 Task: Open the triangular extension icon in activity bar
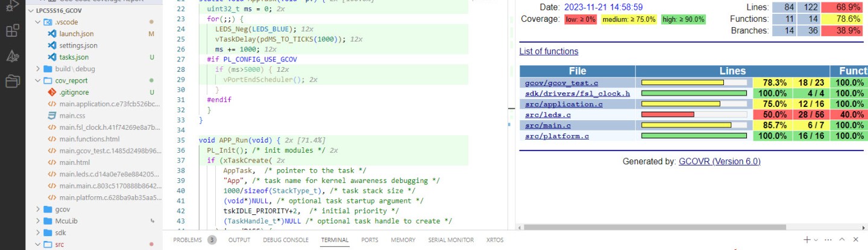coord(12,56)
